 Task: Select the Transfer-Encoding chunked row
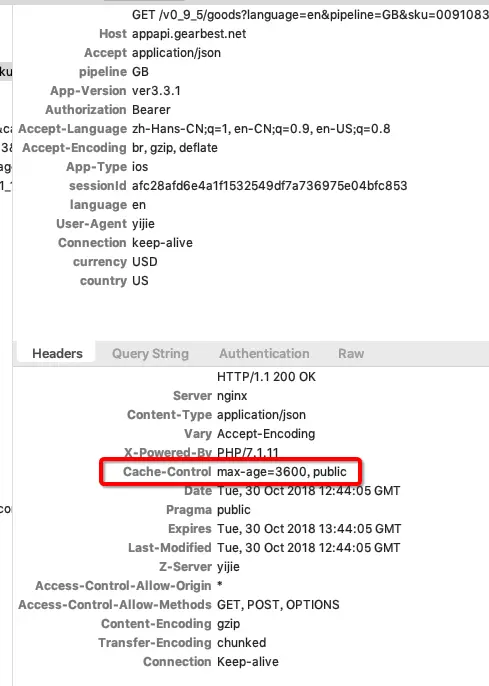[182, 643]
